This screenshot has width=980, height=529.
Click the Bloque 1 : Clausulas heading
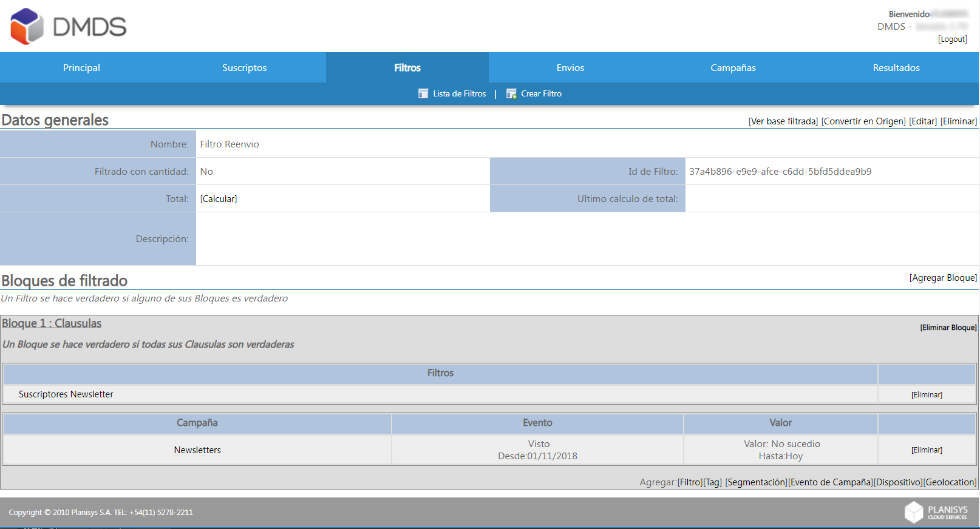click(52, 323)
